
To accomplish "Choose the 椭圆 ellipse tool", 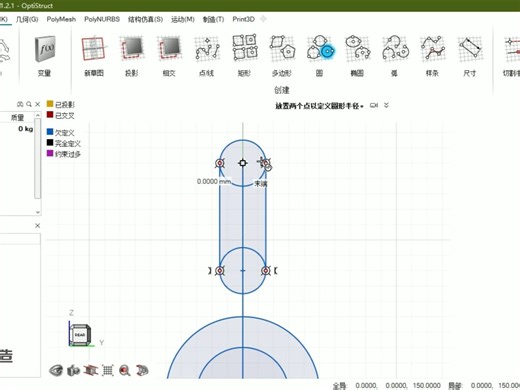I will pos(357,56).
